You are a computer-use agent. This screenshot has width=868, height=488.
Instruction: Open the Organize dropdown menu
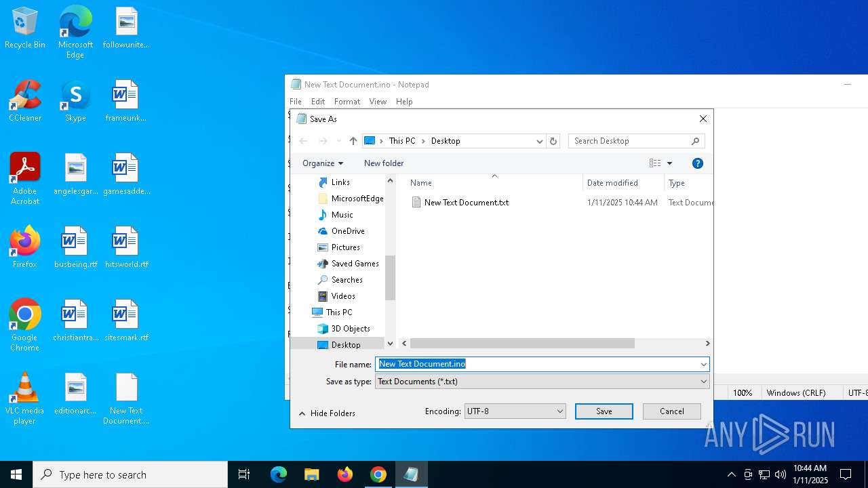(x=323, y=163)
